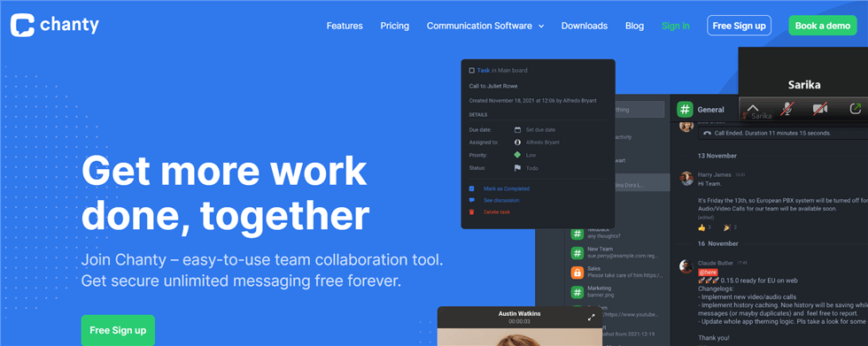Click Harry James avatar
Viewport: 868px width, 346px height.
(686, 179)
